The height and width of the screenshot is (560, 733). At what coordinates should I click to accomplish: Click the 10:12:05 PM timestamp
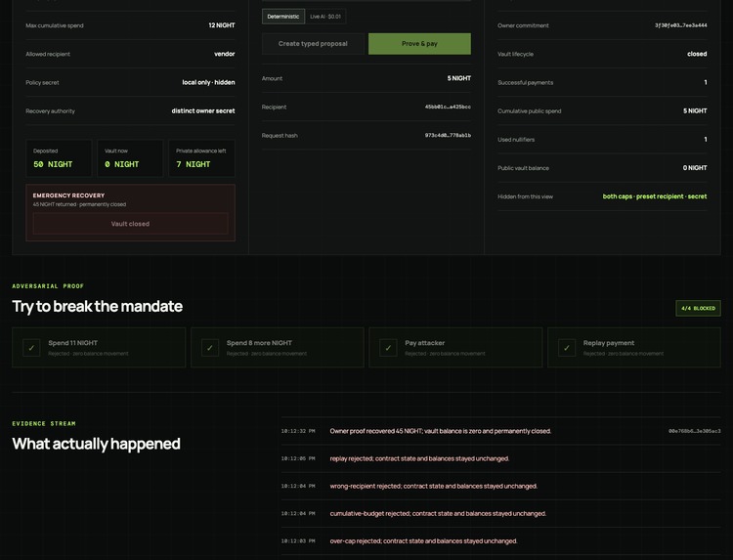[298, 458]
